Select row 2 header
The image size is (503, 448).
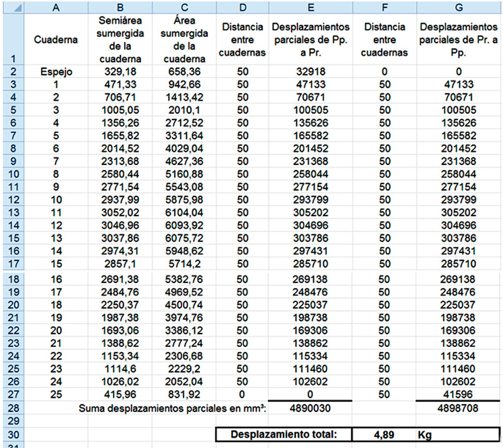14,72
